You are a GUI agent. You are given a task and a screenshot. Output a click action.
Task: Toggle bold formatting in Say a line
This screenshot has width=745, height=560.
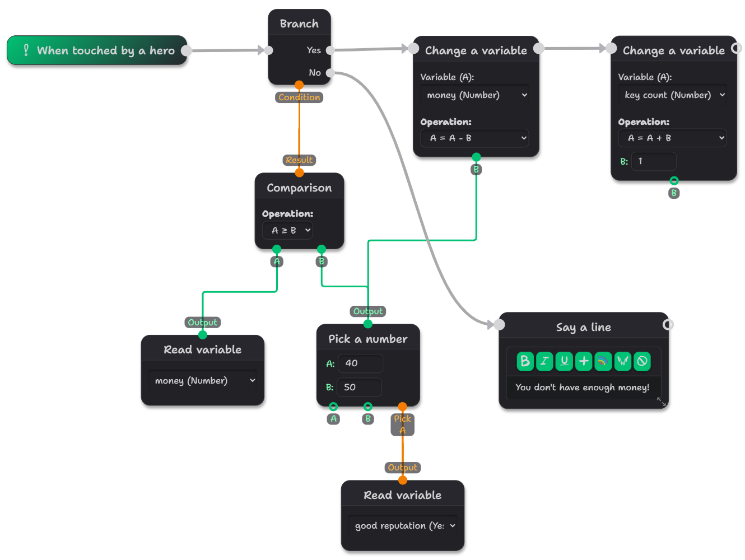point(525,361)
